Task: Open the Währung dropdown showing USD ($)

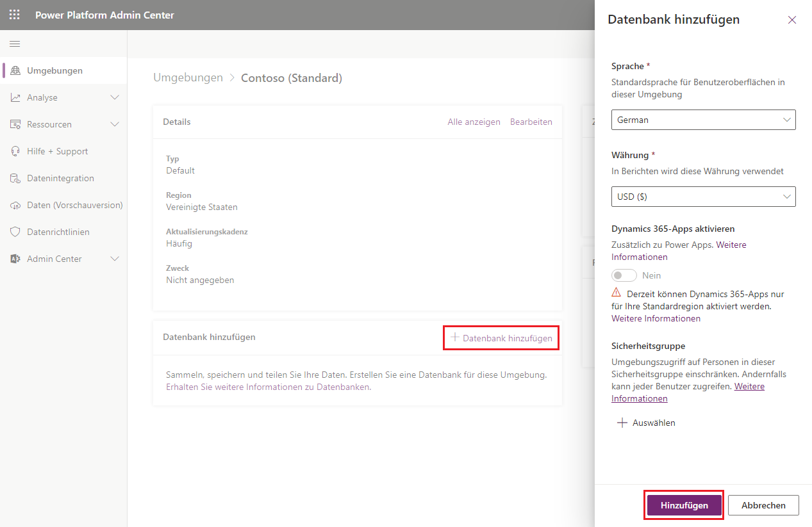Action: point(704,197)
